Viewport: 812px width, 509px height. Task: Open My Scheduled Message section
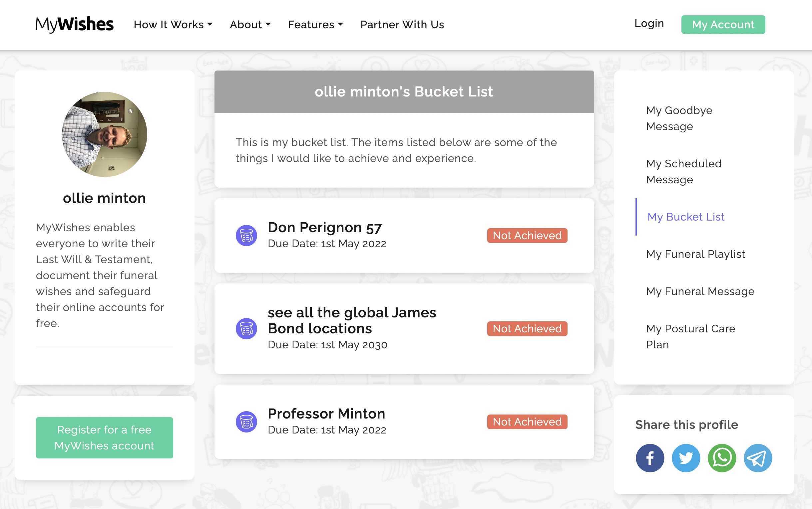(683, 171)
